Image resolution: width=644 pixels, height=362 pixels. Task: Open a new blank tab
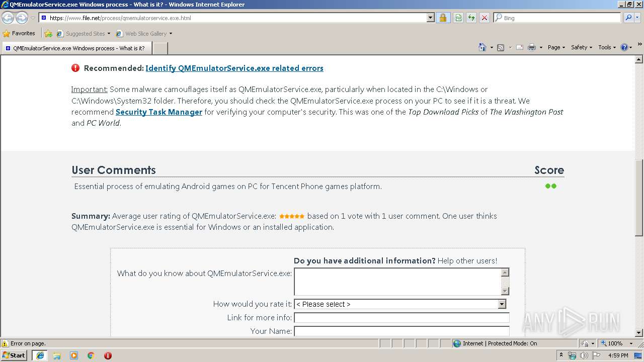[x=160, y=48]
